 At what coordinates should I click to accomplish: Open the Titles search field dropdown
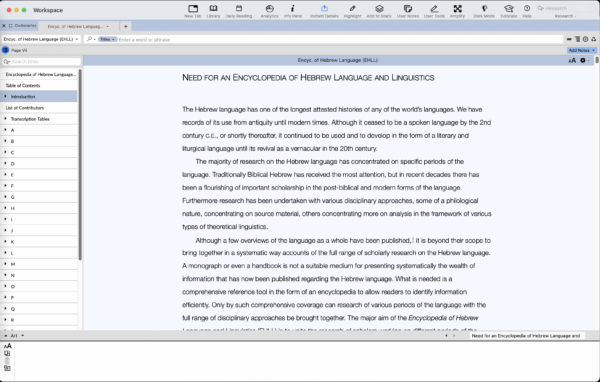click(107, 39)
